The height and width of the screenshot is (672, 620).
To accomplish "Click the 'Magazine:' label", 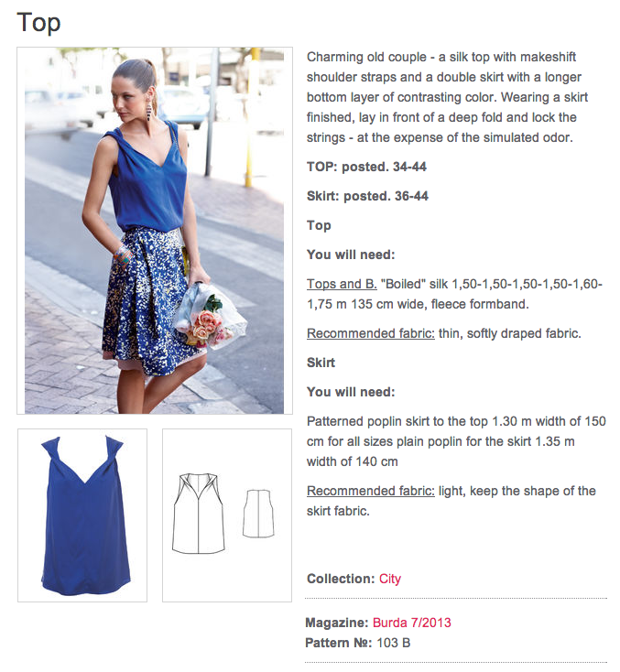I will (337, 623).
